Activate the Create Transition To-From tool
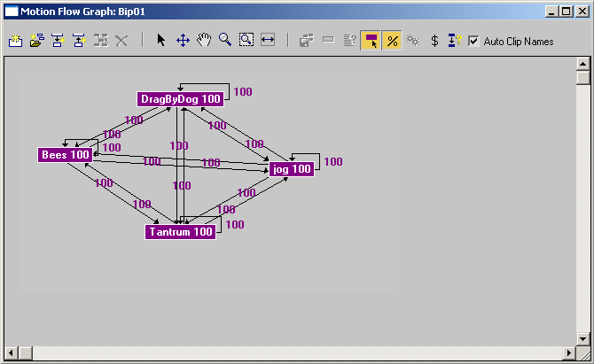Image resolution: width=594 pixels, height=364 pixels. pyautogui.click(x=80, y=40)
